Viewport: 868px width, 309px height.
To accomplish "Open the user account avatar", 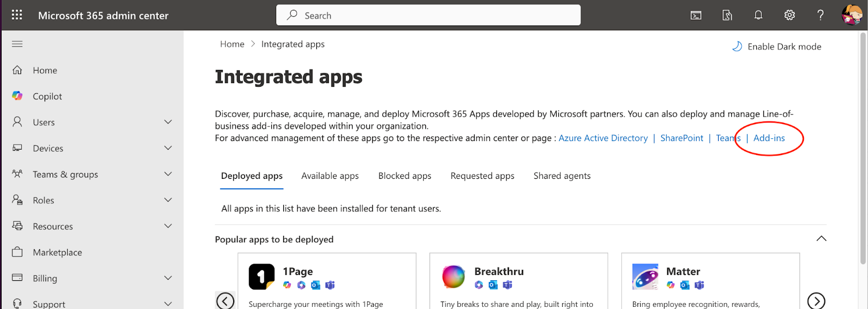I will pos(852,15).
